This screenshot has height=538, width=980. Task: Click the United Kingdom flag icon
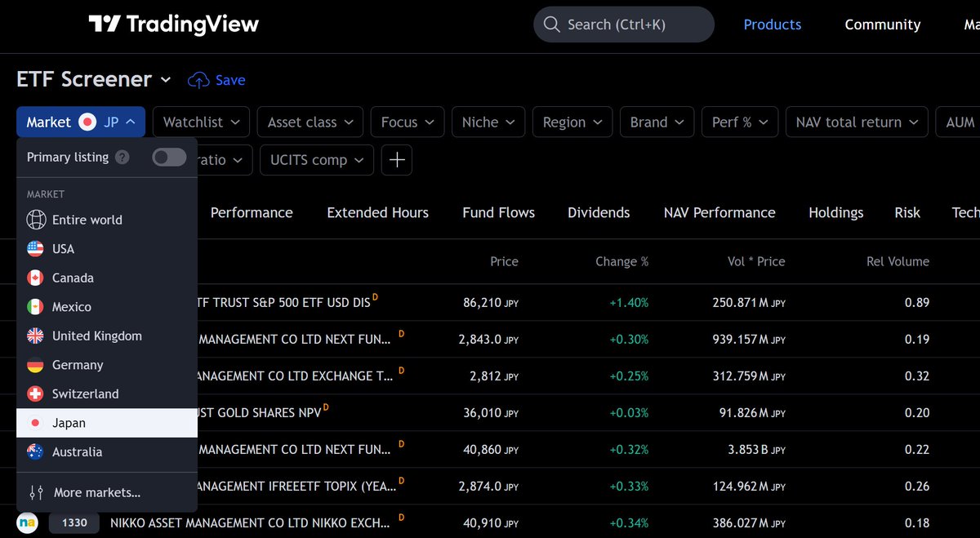(x=35, y=336)
